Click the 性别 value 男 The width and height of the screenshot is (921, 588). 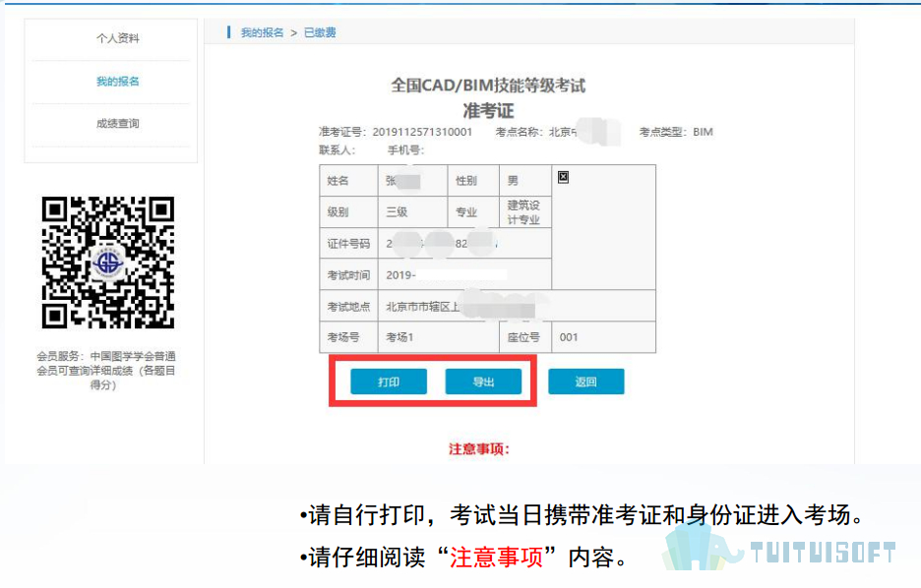(x=513, y=181)
